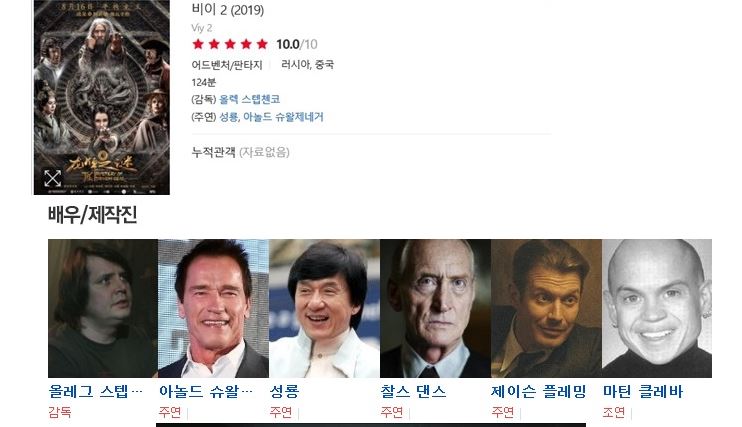Click the 성룡 name under cast photo
This screenshot has width=742, height=427.
point(284,391)
